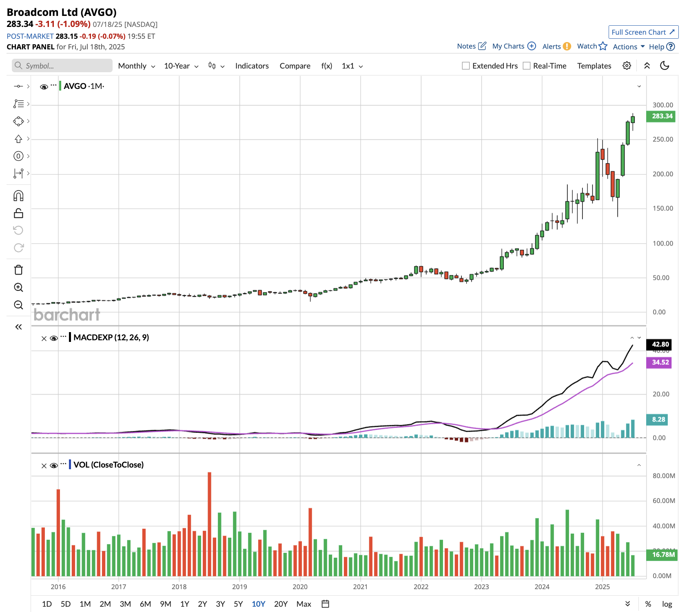Click the redo arrow icon
Viewport: 700px width, 612px height.
19,248
